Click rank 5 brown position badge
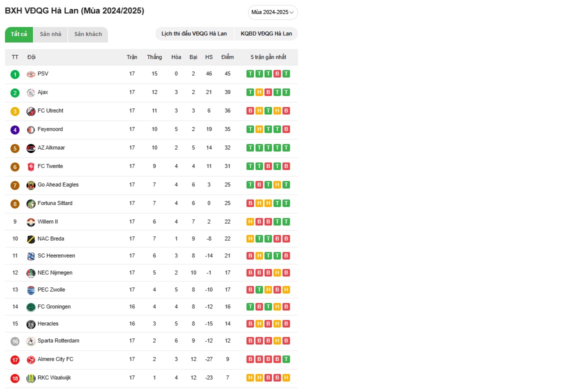Screen dimensions: 576x392 15,148
